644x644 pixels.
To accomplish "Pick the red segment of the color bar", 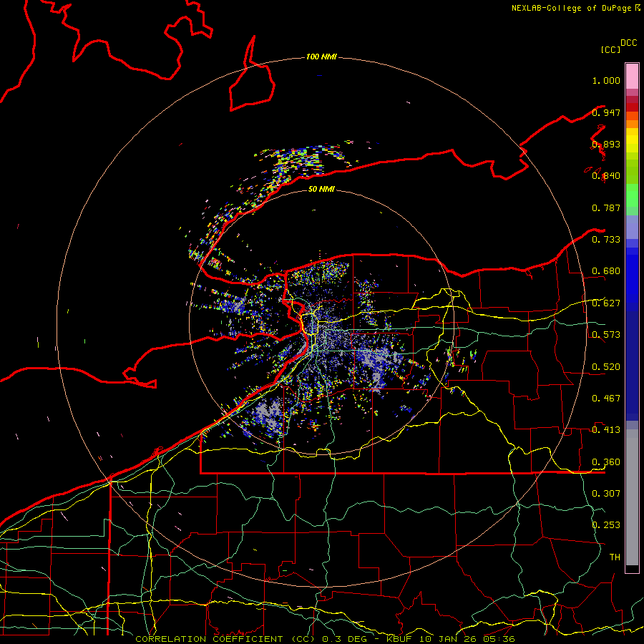I will tap(632, 107).
